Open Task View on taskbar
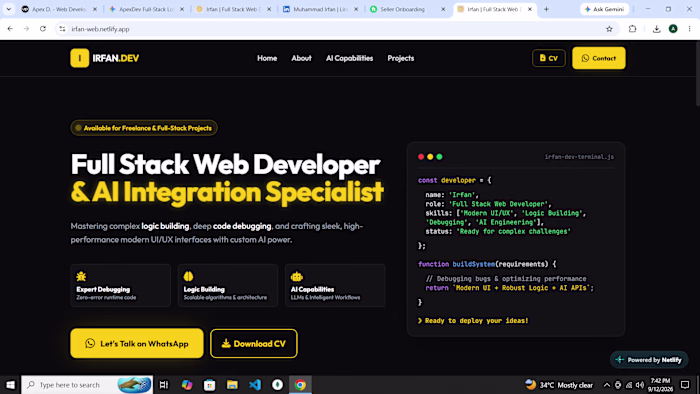Screen dimensions: 700x394 (x=164, y=385)
